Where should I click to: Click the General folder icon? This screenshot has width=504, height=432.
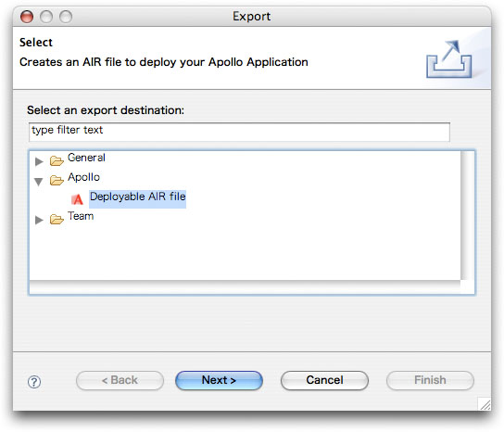tap(57, 160)
